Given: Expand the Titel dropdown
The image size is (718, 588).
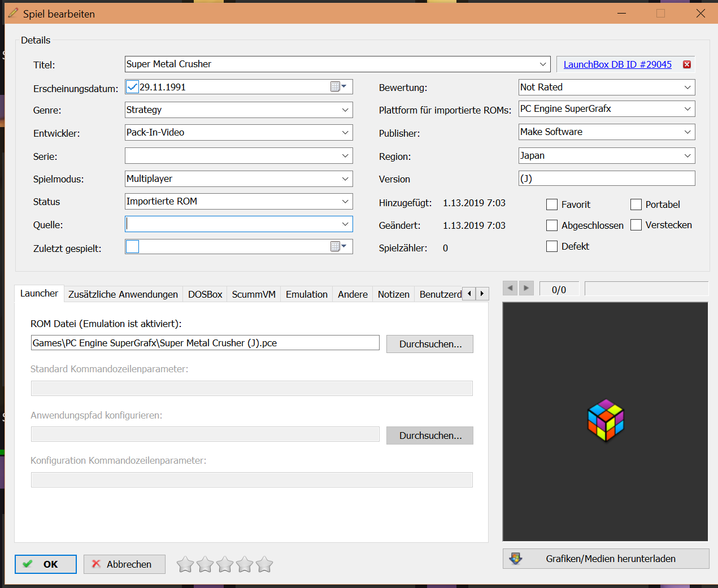Looking at the screenshot, I should (x=543, y=64).
